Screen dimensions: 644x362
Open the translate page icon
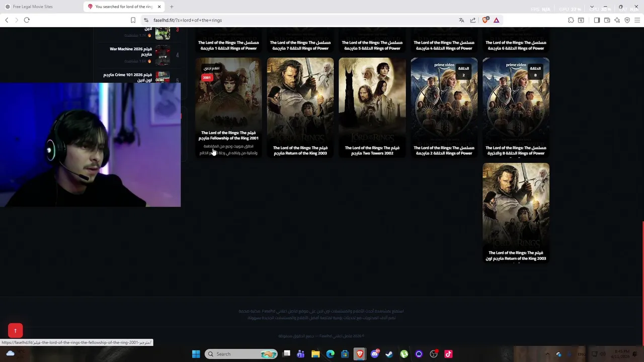pos(461,20)
